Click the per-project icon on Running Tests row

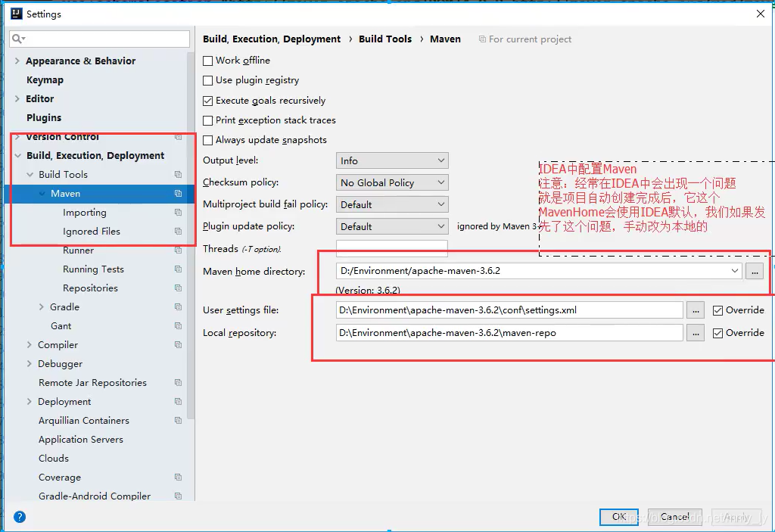tap(178, 269)
